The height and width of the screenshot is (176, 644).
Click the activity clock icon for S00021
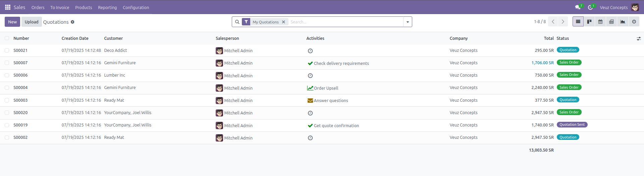pos(310,51)
